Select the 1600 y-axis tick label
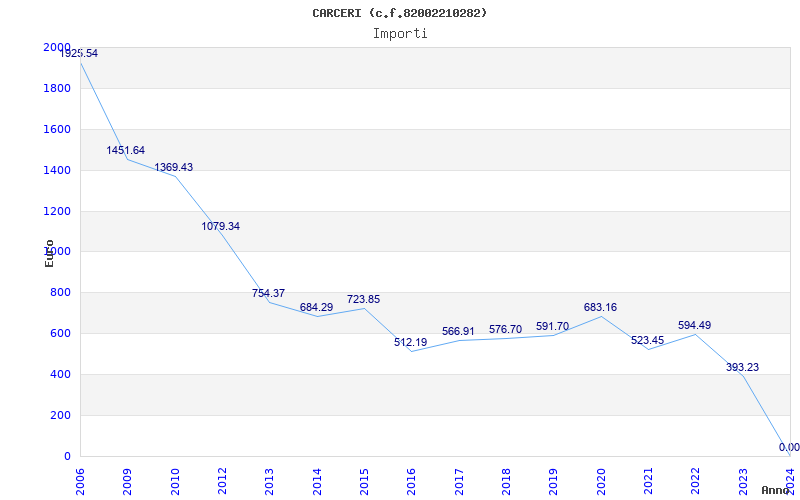This screenshot has width=800, height=500. (57, 130)
